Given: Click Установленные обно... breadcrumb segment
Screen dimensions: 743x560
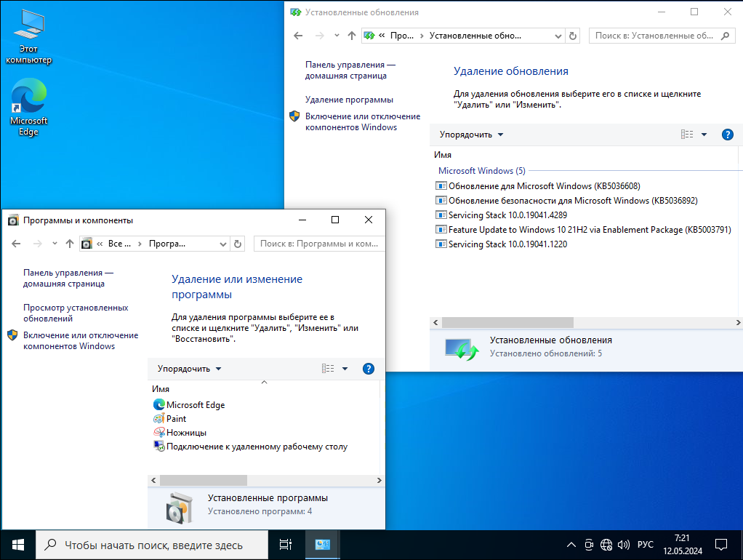Looking at the screenshot, I should click(475, 36).
